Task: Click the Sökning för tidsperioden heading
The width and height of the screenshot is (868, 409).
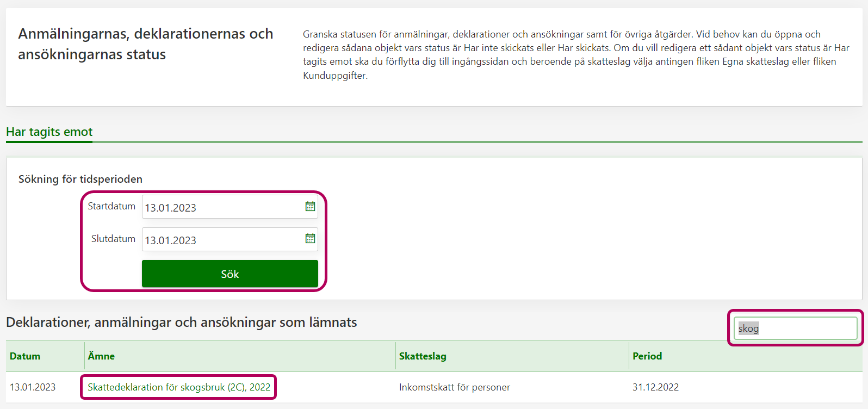Action: click(x=80, y=179)
